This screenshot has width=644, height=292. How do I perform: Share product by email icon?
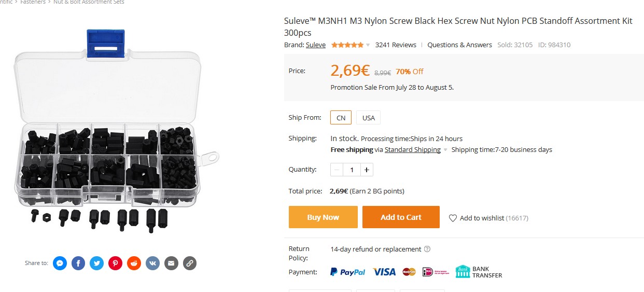(171, 263)
